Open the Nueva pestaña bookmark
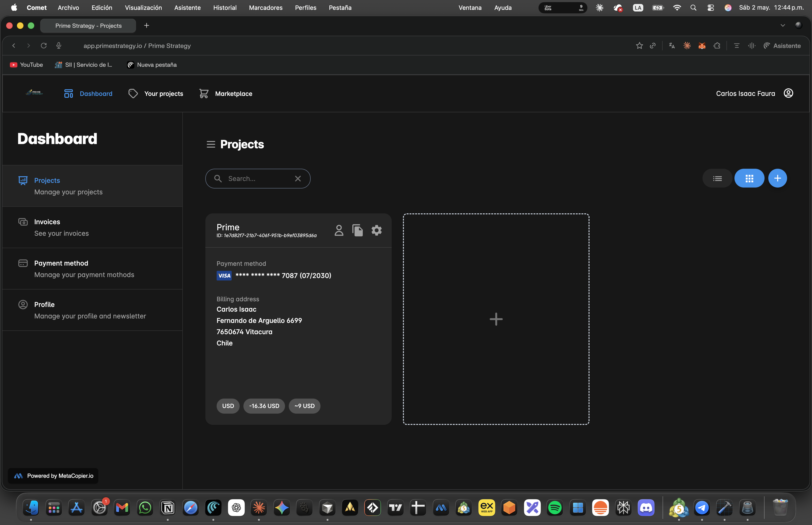This screenshot has width=812, height=525. coord(152,65)
